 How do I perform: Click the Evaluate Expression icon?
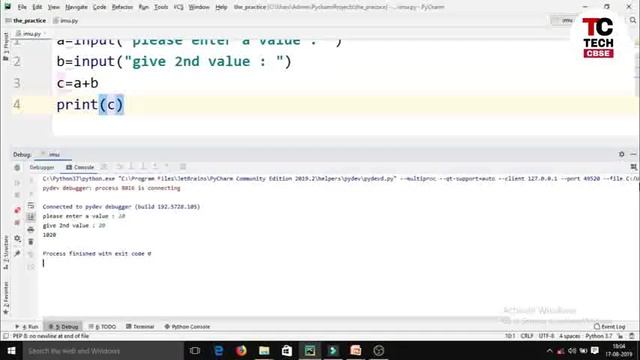(183, 167)
